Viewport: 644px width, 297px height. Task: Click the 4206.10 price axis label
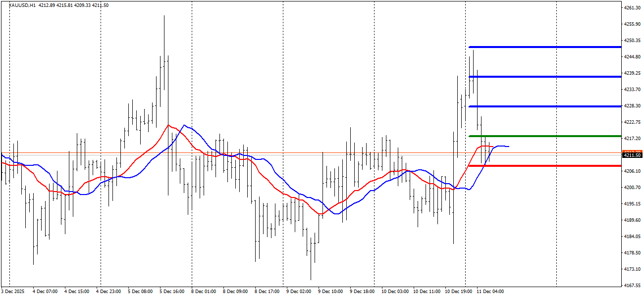pyautogui.click(x=632, y=171)
